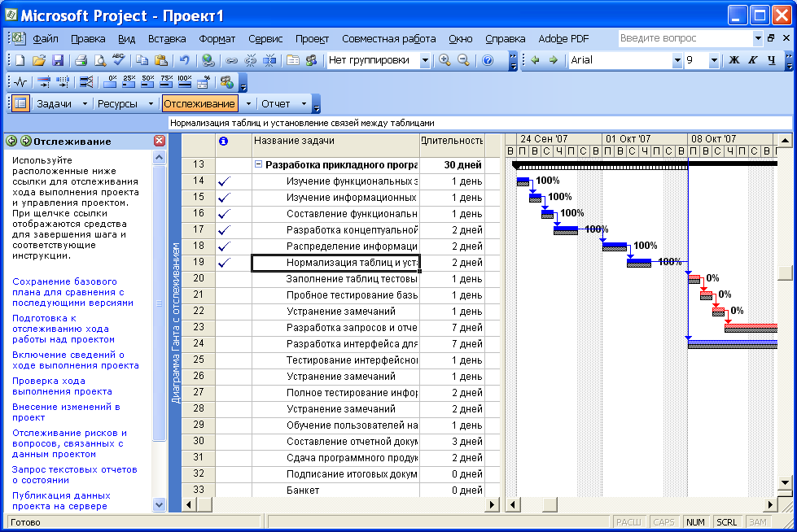
Task: Click the Отслеживание guide button
Action: click(199, 103)
